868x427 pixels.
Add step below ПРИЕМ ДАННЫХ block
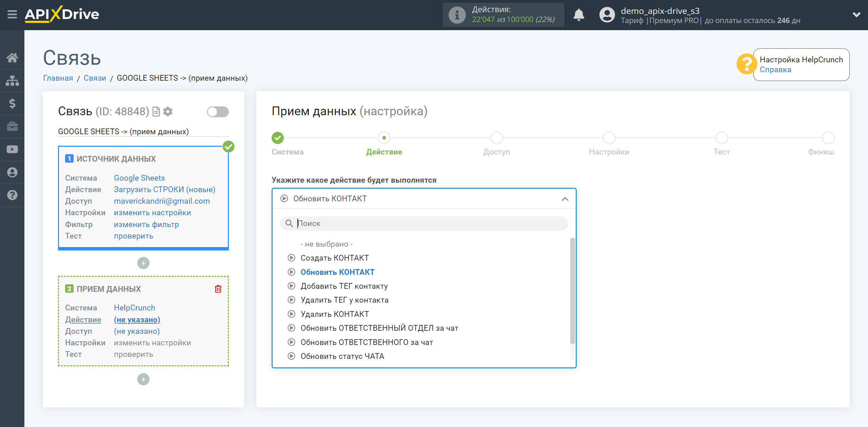(x=143, y=379)
